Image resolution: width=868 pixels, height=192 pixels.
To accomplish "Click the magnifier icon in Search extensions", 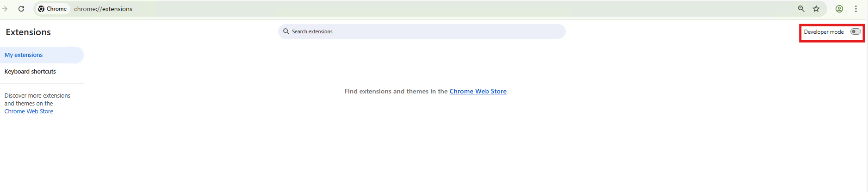I will 286,31.
